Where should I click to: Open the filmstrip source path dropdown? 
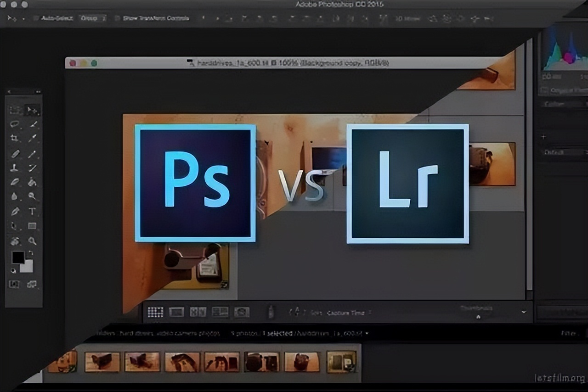(367, 333)
